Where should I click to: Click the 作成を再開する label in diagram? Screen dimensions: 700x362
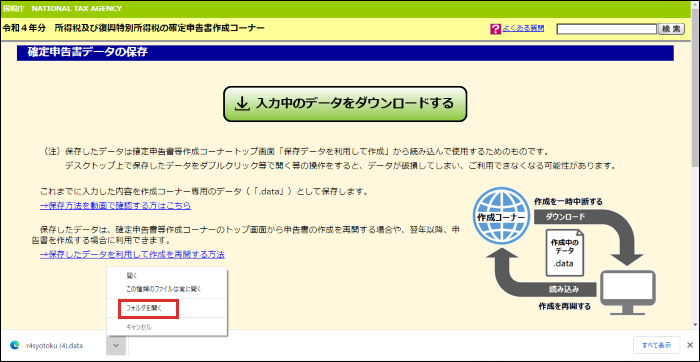[565, 307]
